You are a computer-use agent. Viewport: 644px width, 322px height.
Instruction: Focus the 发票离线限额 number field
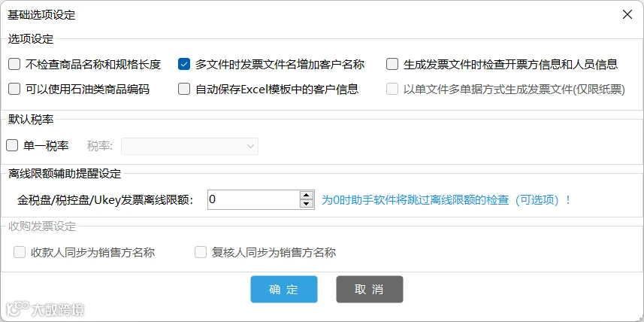tap(254, 199)
